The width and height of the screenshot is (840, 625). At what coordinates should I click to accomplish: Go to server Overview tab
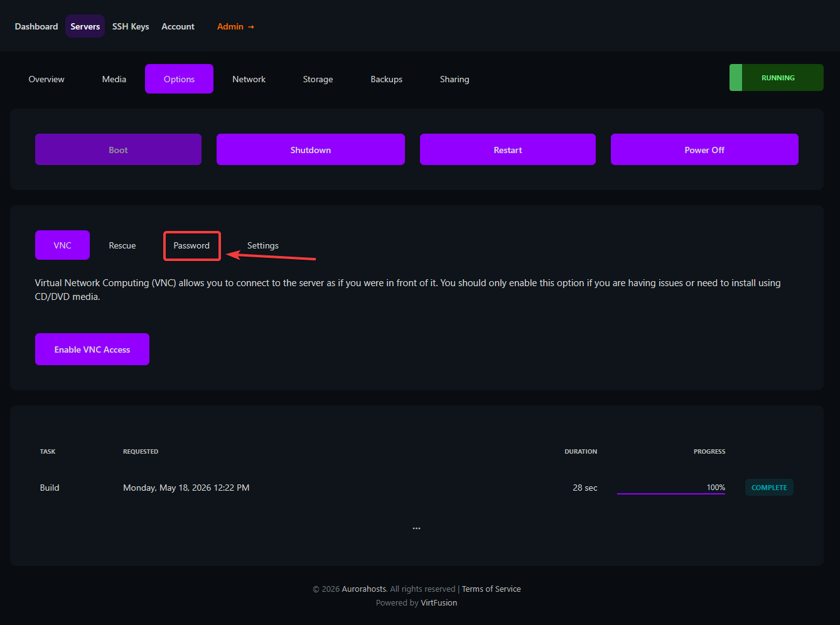pyautogui.click(x=46, y=79)
